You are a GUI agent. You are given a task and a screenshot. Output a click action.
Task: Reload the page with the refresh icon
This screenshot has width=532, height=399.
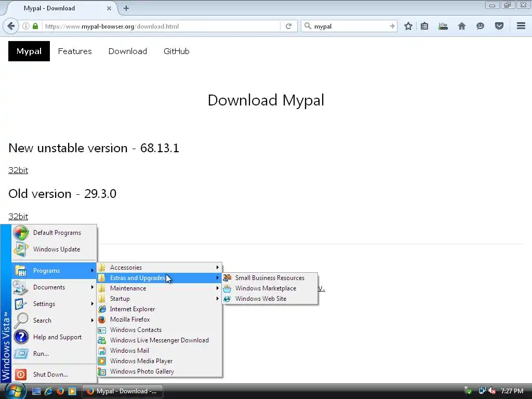coord(288,26)
